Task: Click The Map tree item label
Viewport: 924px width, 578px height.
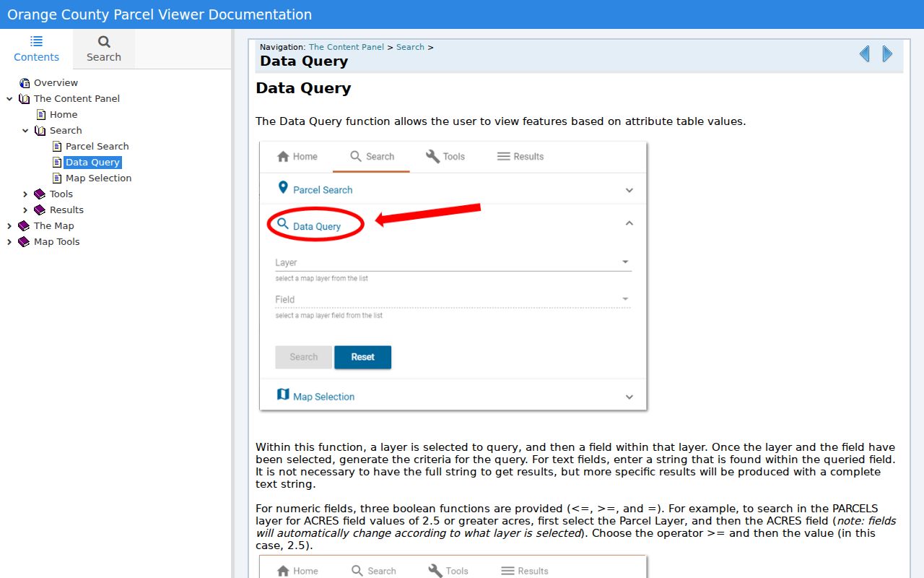Action: (53, 226)
